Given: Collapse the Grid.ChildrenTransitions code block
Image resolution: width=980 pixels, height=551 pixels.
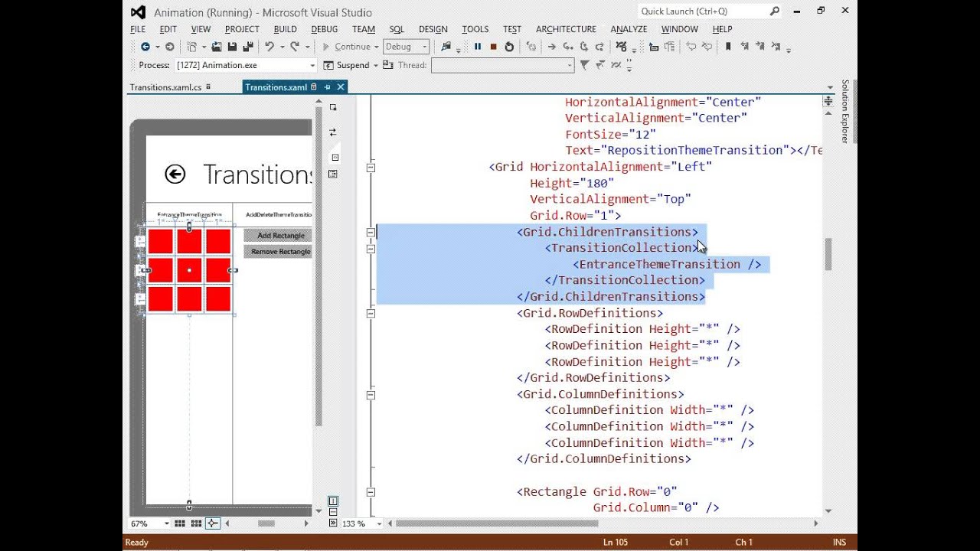Looking at the screenshot, I should tap(371, 232).
